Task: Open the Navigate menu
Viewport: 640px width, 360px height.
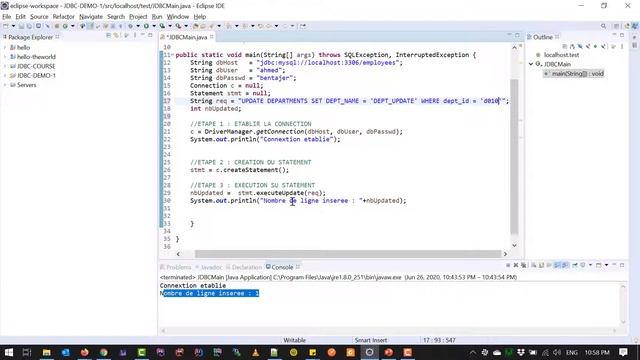Action: point(91,17)
